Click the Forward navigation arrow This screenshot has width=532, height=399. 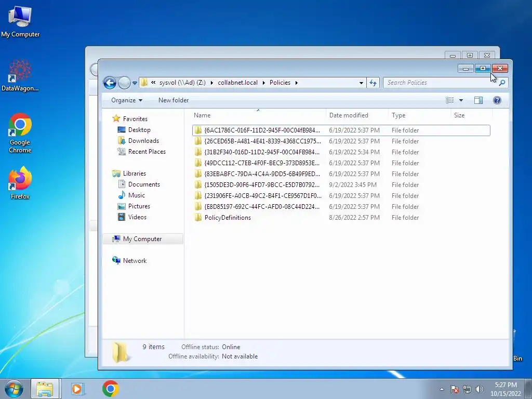tap(124, 83)
